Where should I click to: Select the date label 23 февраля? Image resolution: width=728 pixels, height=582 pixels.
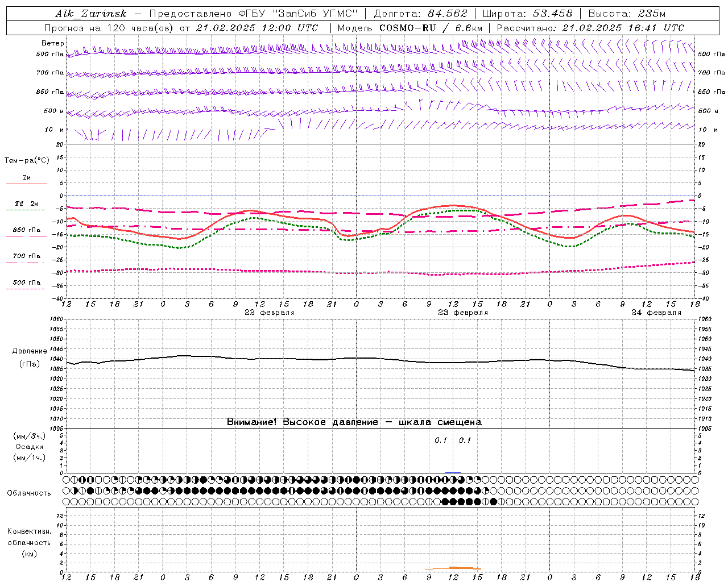tap(463, 313)
